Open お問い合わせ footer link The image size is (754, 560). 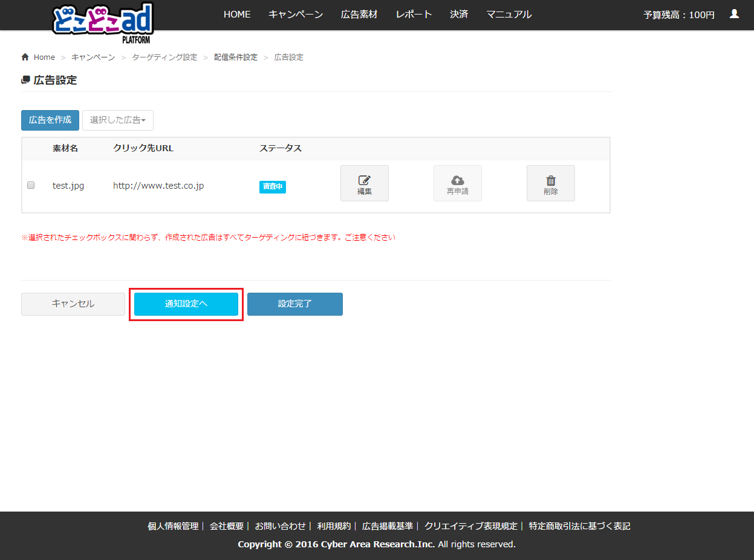coord(281,526)
